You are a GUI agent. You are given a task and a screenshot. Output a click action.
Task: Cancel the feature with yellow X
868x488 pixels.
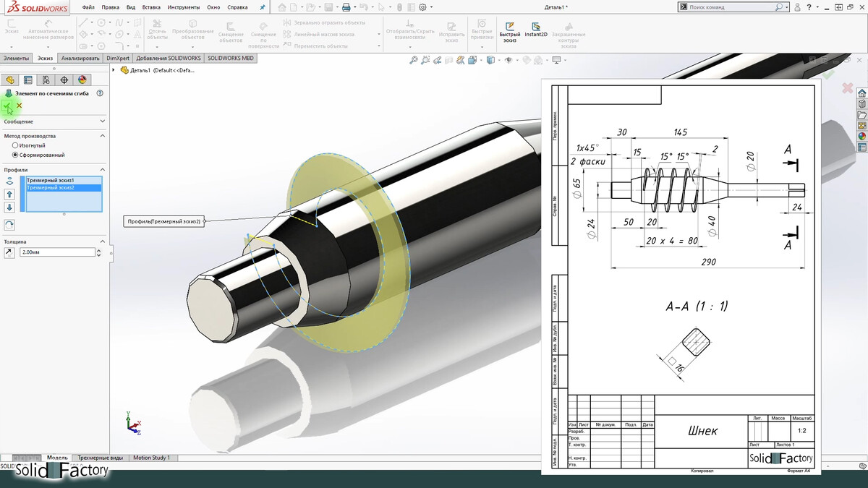pyautogui.click(x=20, y=106)
